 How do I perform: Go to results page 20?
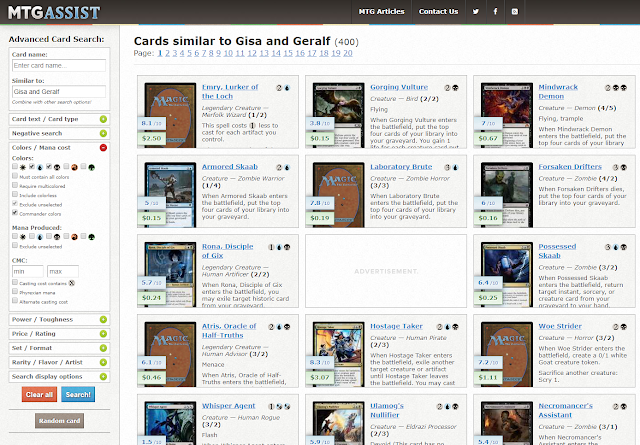[x=348, y=53]
